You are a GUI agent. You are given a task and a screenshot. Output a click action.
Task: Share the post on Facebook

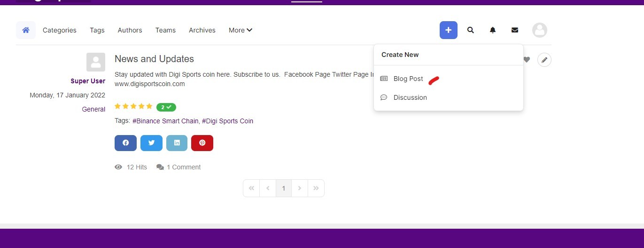click(125, 143)
